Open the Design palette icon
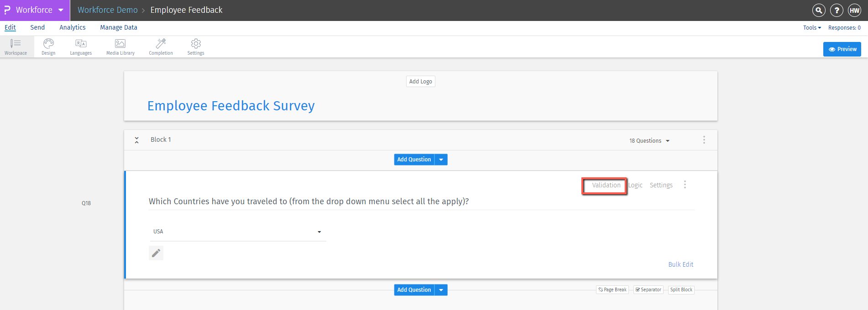868x310 pixels. [48, 47]
